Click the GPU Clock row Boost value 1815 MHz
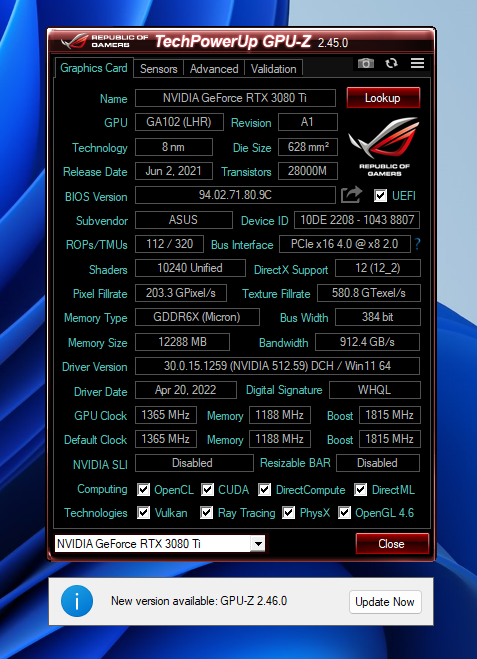This screenshot has height=659, width=477. [390, 415]
